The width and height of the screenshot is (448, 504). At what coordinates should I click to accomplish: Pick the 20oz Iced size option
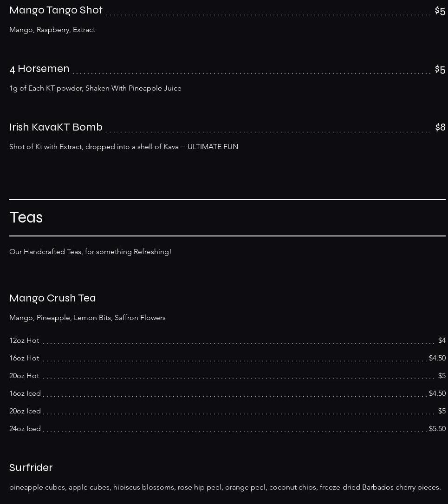click(x=25, y=411)
